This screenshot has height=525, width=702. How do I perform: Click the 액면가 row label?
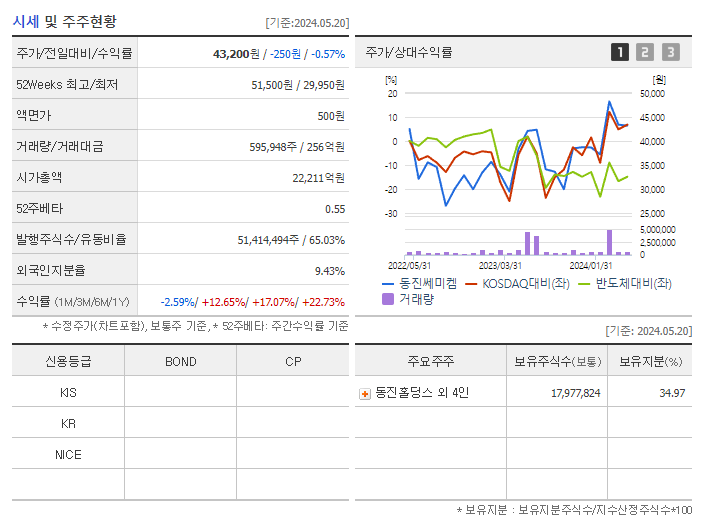pyautogui.click(x=34, y=115)
